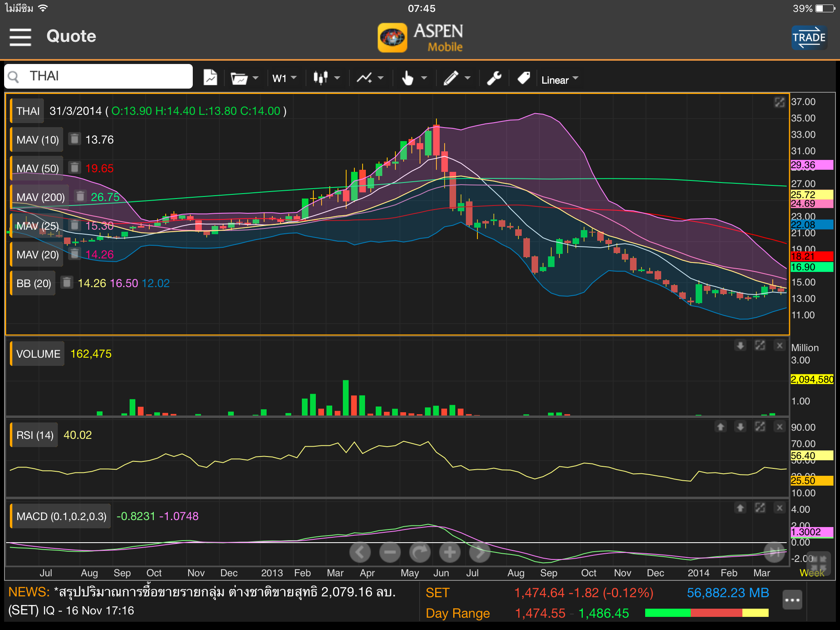840x630 pixels.
Task: Open the pencil drawing tools dropdown
Action: point(457,78)
